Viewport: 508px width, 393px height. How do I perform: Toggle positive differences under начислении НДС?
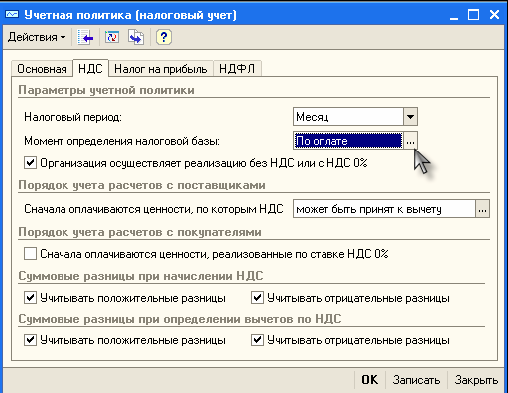(30, 298)
